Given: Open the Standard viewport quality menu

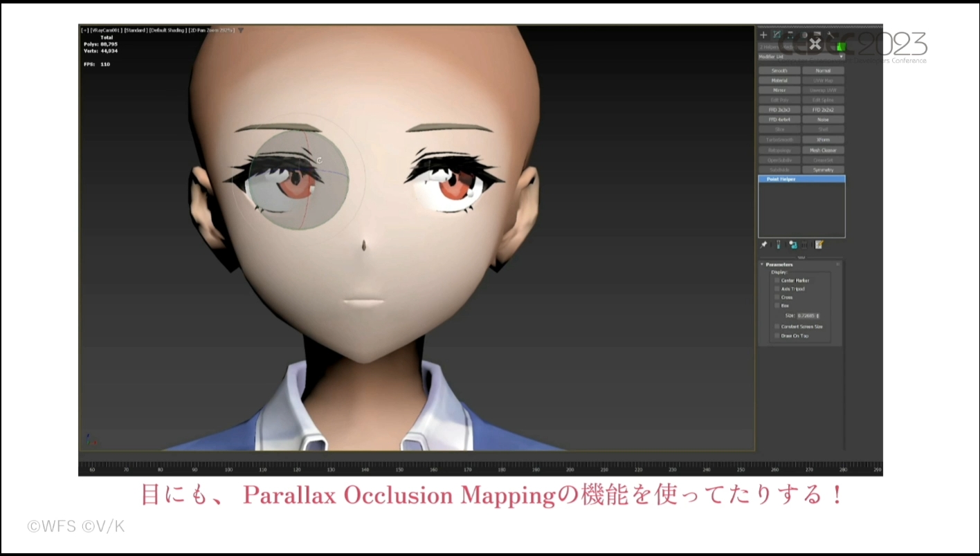Looking at the screenshot, I should (136, 30).
